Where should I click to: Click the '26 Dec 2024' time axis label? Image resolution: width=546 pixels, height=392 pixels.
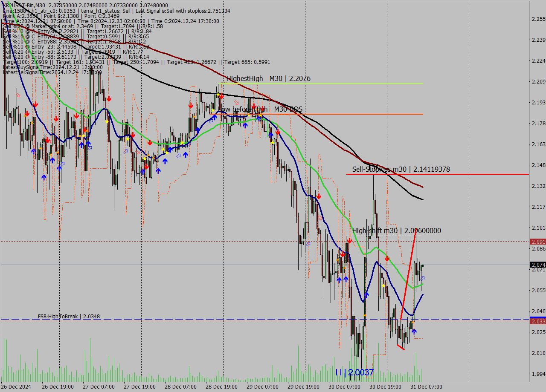16,386
